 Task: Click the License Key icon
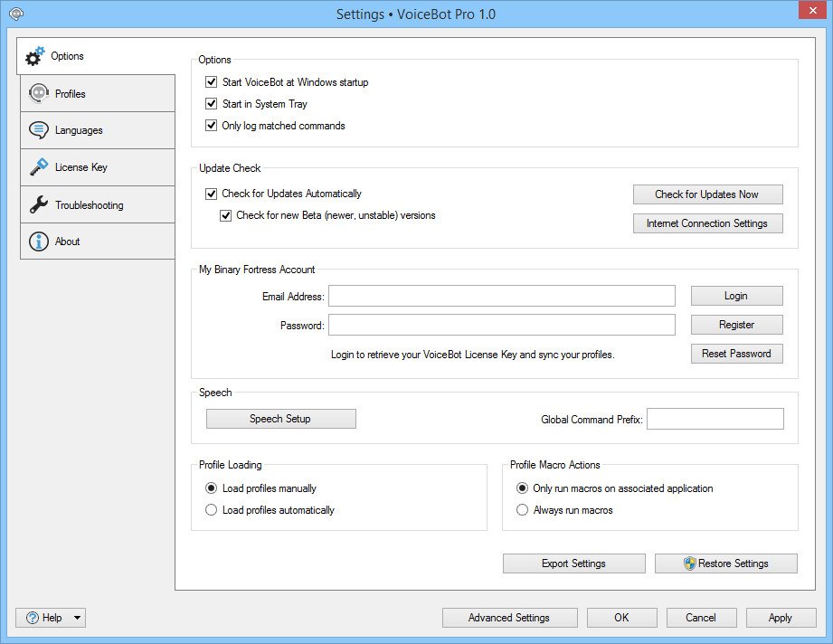coord(38,167)
